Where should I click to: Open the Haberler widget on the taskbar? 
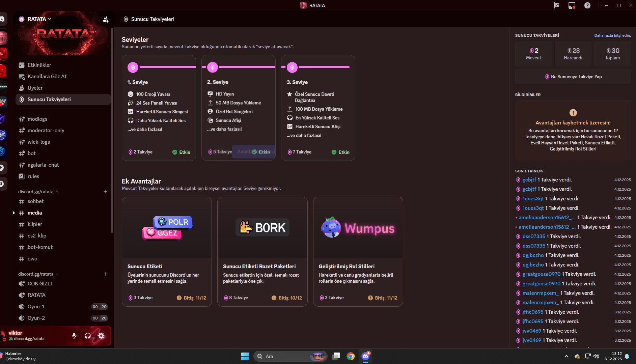pos(20,356)
